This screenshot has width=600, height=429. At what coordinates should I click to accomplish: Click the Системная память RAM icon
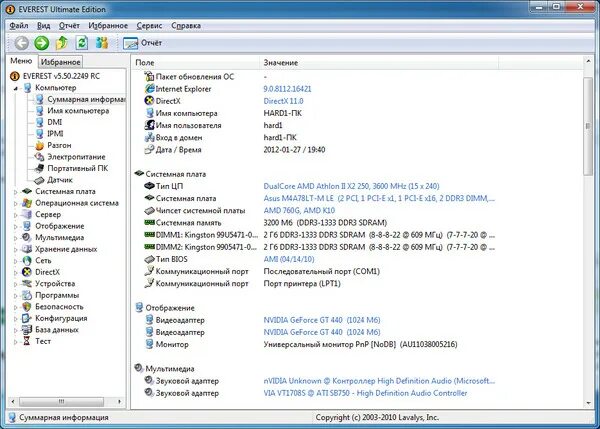149,222
